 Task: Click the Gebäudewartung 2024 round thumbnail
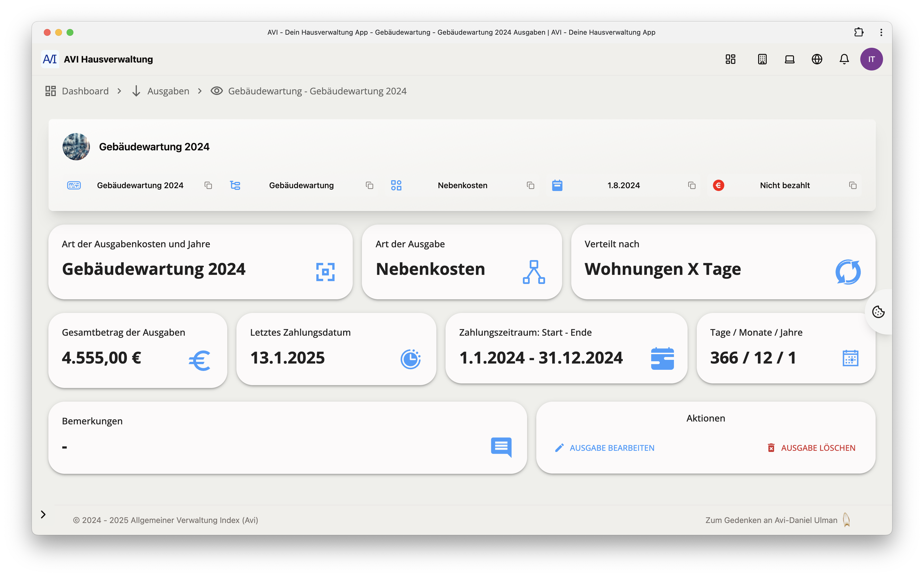(76, 147)
